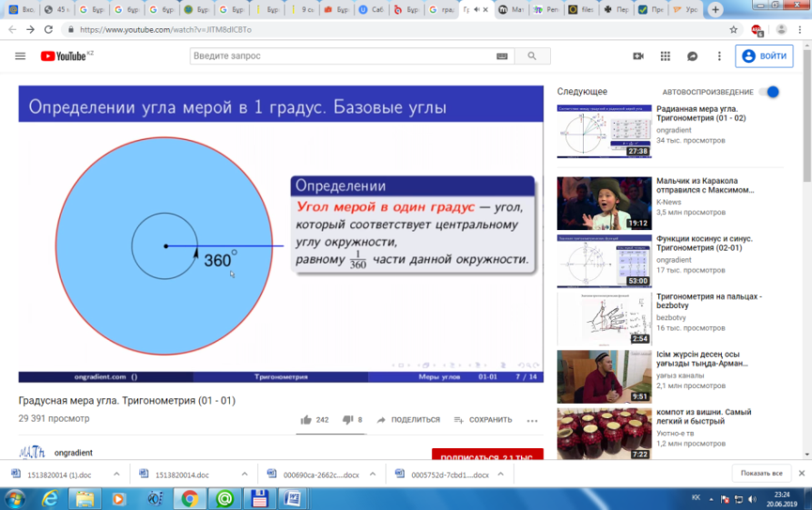This screenshot has width=812, height=510.
Task: Go to the YouTube home logo
Action: (x=63, y=56)
